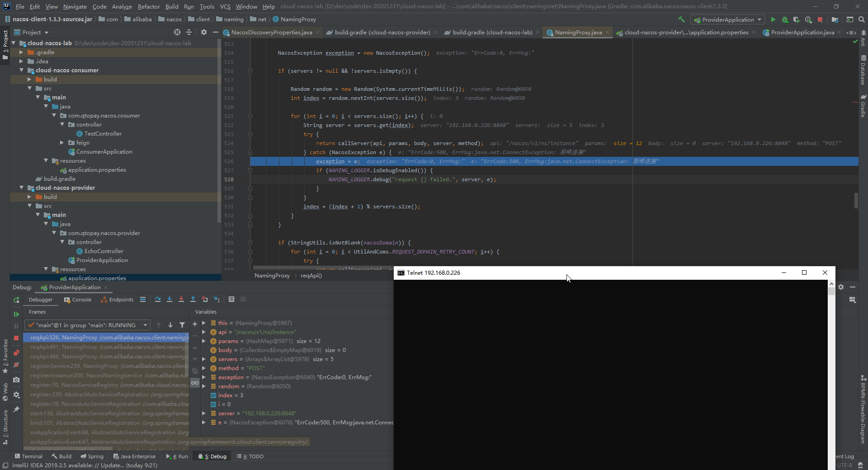
Task: Stop the debug session with red square
Action: click(16, 338)
